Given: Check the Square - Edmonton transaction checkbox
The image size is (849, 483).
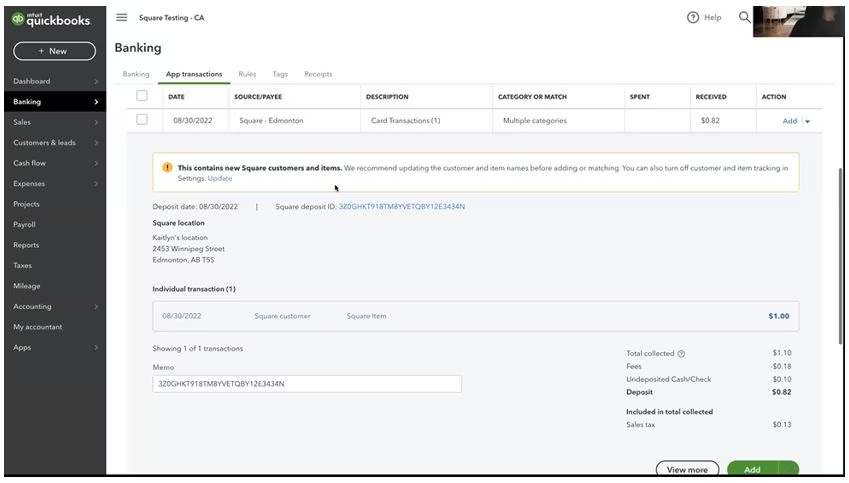Looking at the screenshot, I should (x=142, y=120).
